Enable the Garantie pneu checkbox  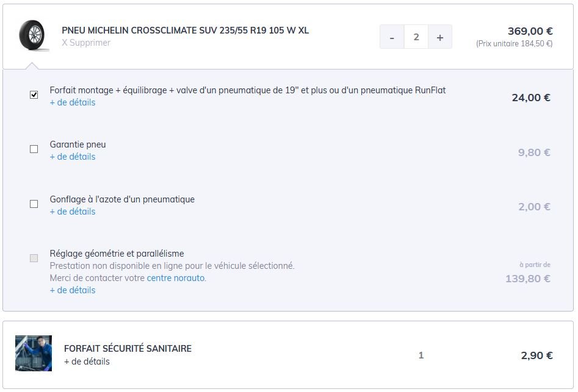pyautogui.click(x=34, y=149)
